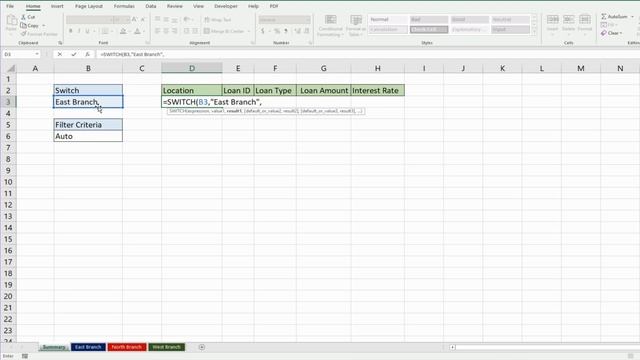Image resolution: width=640 pixels, height=360 pixels.
Task: Open the Copy options dropdown arrow
Action: 43,25
